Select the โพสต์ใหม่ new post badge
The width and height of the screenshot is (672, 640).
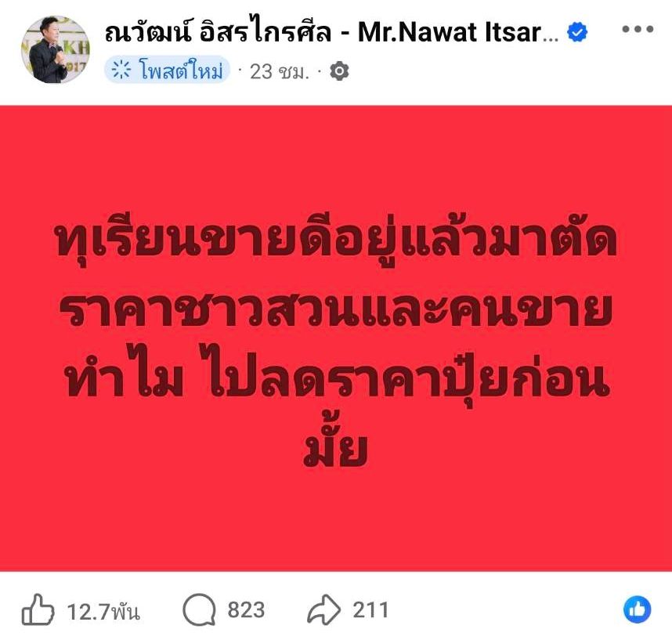pyautogui.click(x=167, y=70)
